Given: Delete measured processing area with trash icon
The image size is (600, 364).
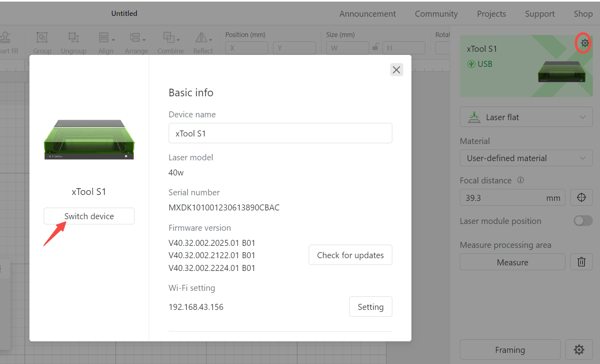Looking at the screenshot, I should (581, 262).
